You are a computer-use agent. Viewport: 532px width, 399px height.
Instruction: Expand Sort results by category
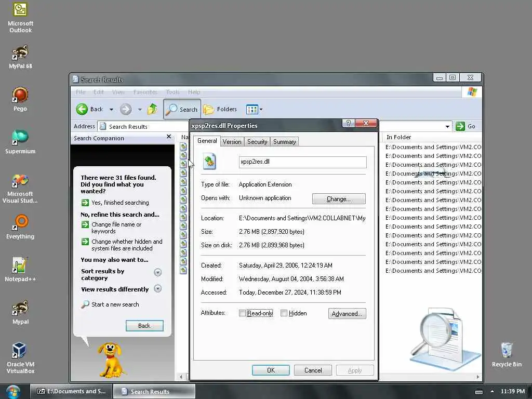click(157, 272)
